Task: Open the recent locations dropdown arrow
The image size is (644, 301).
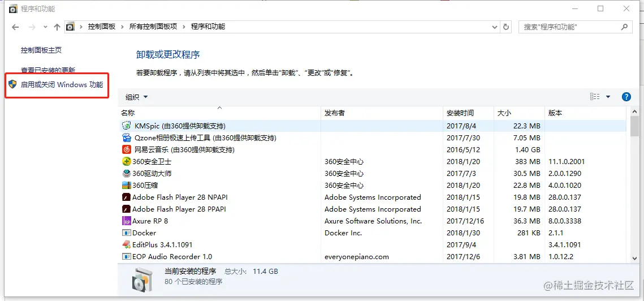Action: (45, 27)
